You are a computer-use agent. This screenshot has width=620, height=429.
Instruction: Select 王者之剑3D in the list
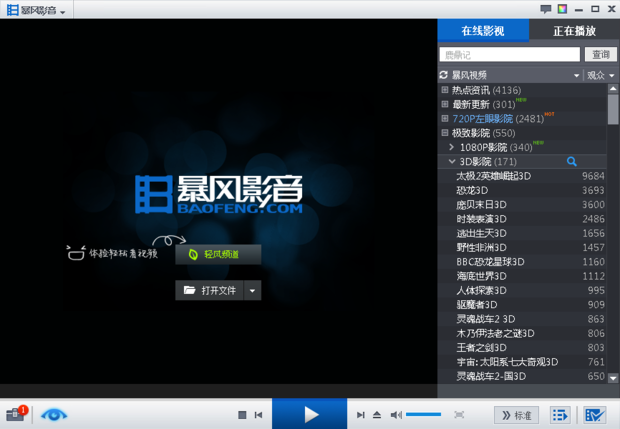pyautogui.click(x=522, y=348)
